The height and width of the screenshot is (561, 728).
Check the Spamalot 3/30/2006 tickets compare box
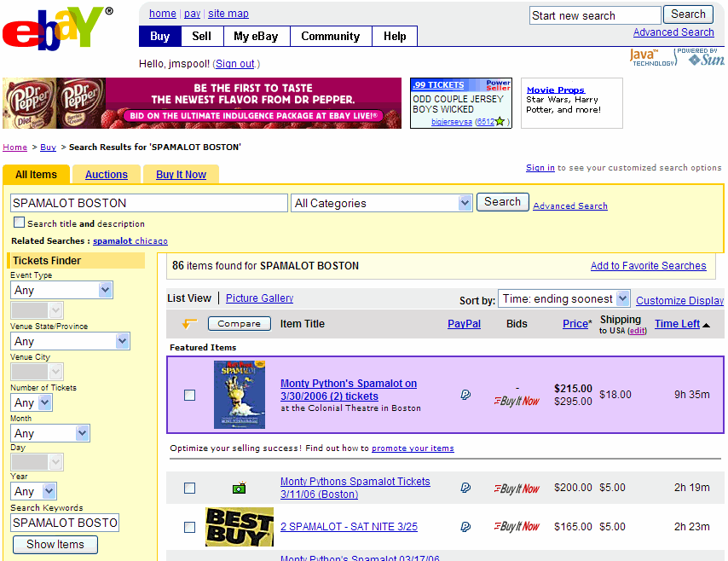point(189,396)
